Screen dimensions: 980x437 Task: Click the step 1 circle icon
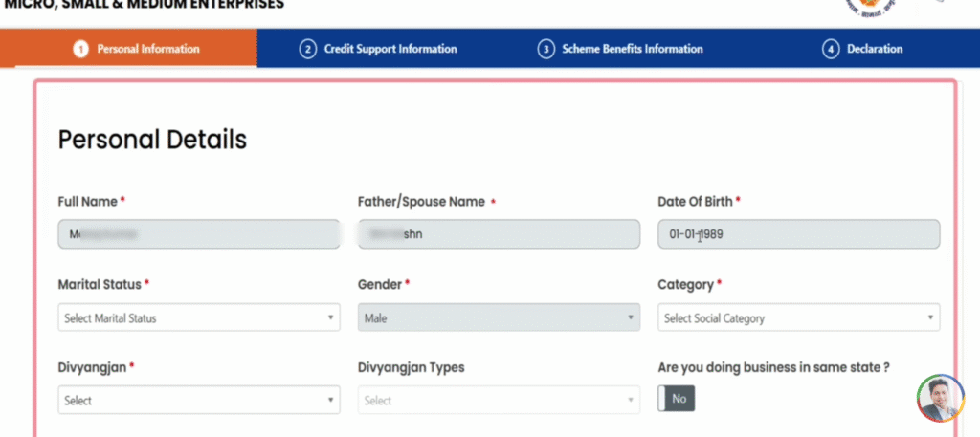click(81, 49)
